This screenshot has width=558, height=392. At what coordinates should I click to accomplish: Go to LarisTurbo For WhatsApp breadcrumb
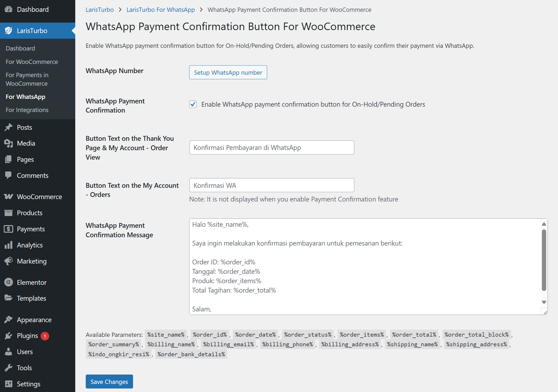tap(160, 10)
